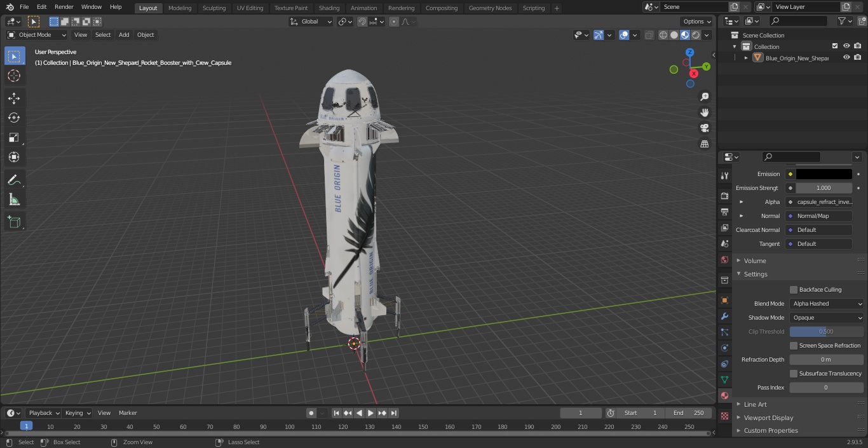Select the Measure tool

[x=14, y=200]
